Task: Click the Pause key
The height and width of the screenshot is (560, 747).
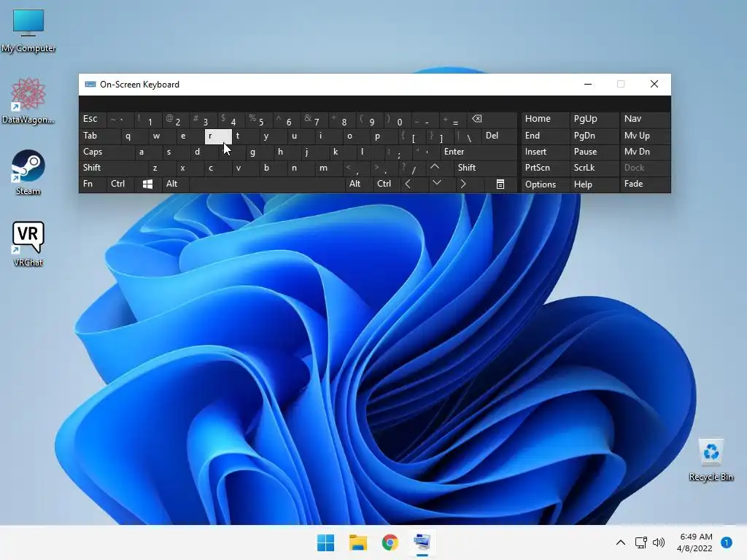Action: (594, 152)
